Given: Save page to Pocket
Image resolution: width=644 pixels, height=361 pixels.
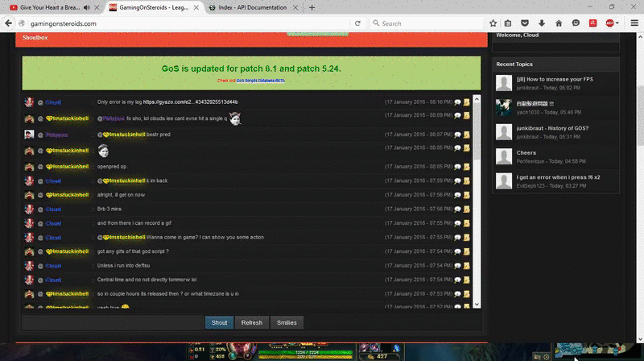Looking at the screenshot, I should [525, 23].
